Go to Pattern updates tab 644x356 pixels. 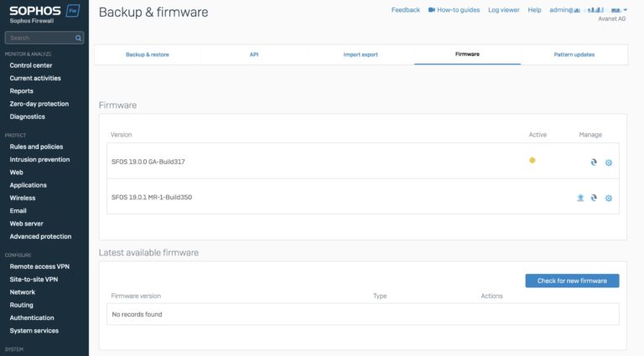[574, 54]
